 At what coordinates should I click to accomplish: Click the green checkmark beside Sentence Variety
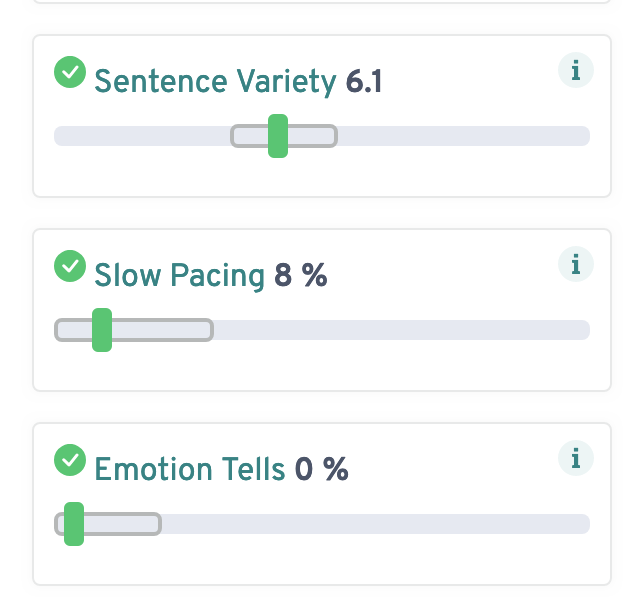click(69, 72)
